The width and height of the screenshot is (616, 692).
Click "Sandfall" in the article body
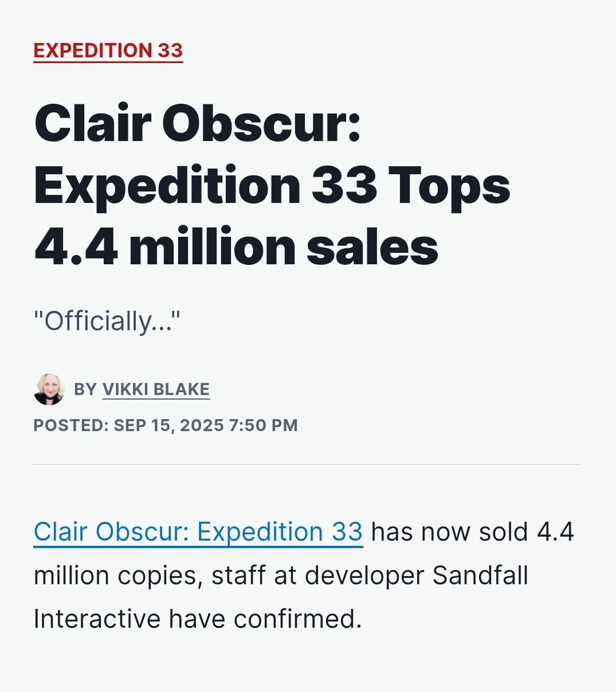click(480, 575)
